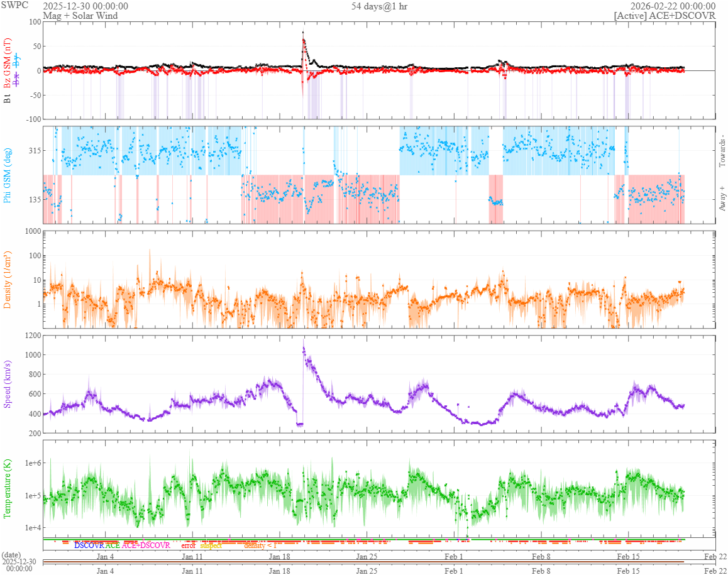Click the '54 days@1 hr' span label

click(x=379, y=6)
